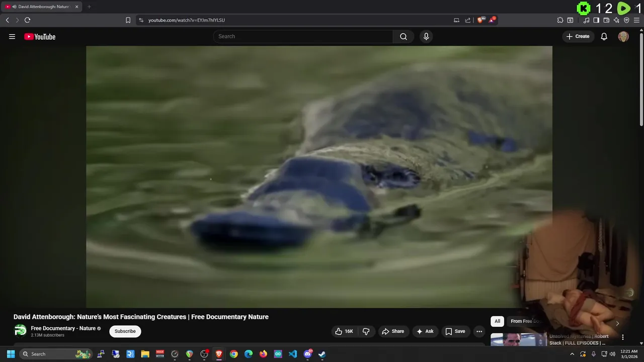This screenshot has height=362, width=644.
Task: Save the video to a playlist
Action: click(x=455, y=331)
